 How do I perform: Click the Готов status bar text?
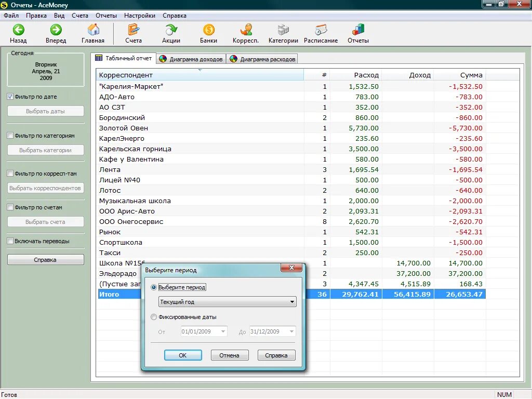(9, 395)
